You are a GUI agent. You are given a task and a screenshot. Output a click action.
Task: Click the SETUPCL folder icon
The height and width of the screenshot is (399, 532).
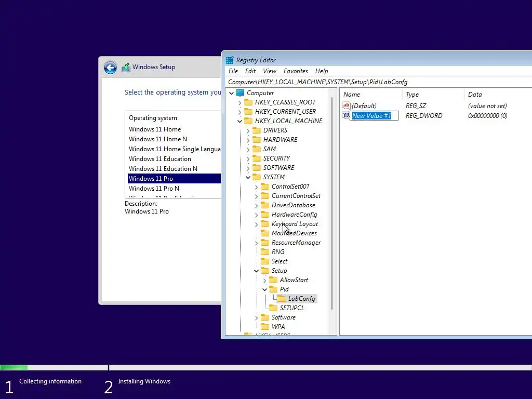(x=273, y=308)
